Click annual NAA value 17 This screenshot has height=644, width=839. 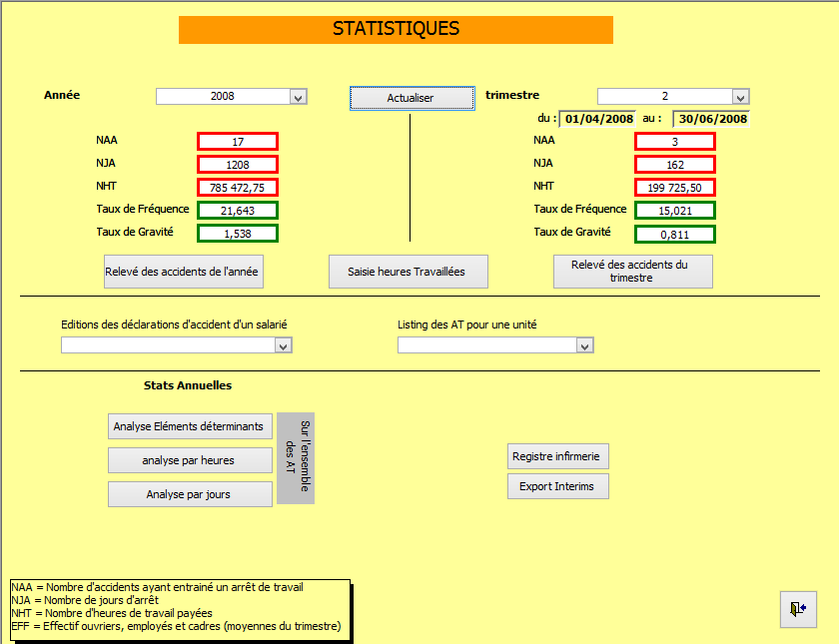click(238, 142)
